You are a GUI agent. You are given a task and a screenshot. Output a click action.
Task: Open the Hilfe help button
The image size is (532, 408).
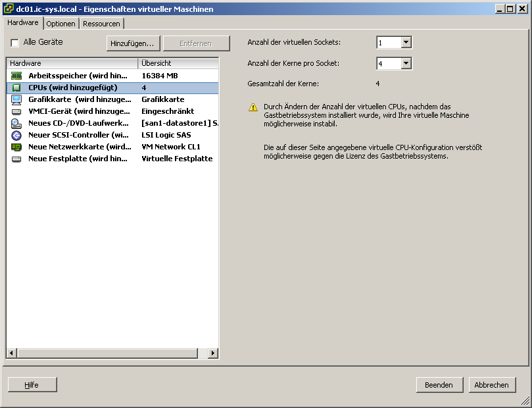tap(32, 385)
